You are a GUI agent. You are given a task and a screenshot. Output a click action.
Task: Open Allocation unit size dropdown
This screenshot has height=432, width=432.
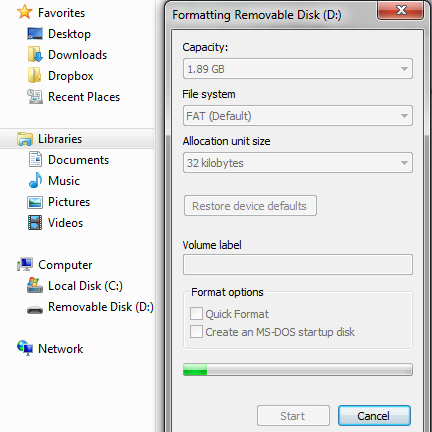[298, 163]
